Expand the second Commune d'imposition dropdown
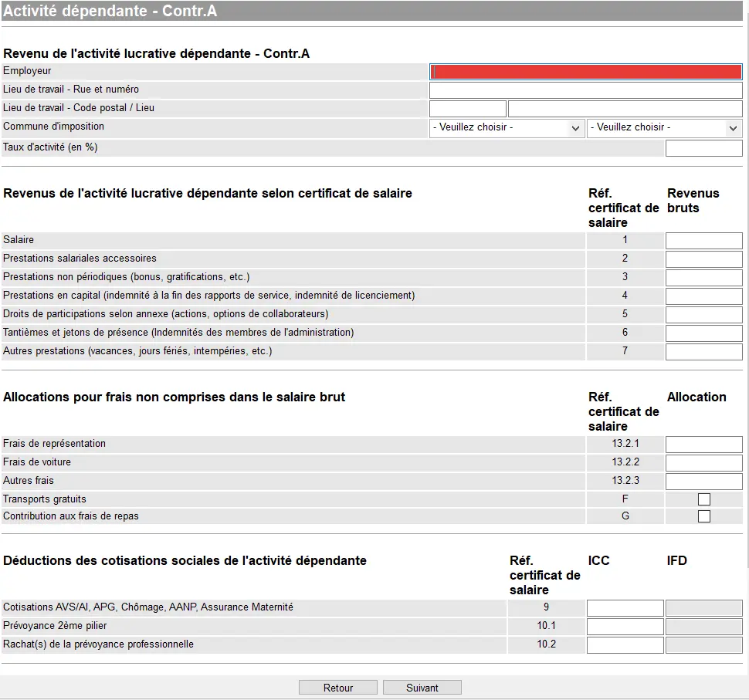The height and width of the screenshot is (700, 749). (x=664, y=128)
